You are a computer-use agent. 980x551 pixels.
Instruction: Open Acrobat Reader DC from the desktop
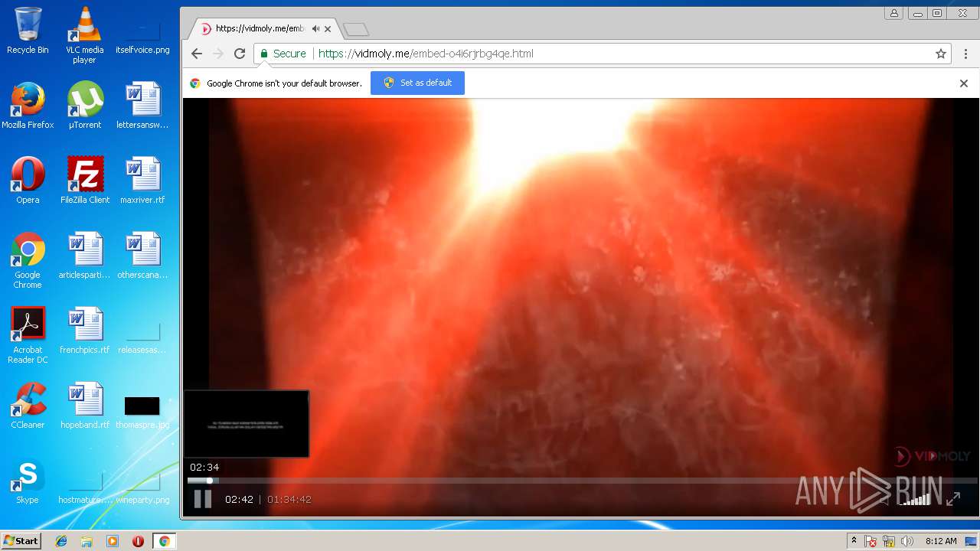pos(28,335)
